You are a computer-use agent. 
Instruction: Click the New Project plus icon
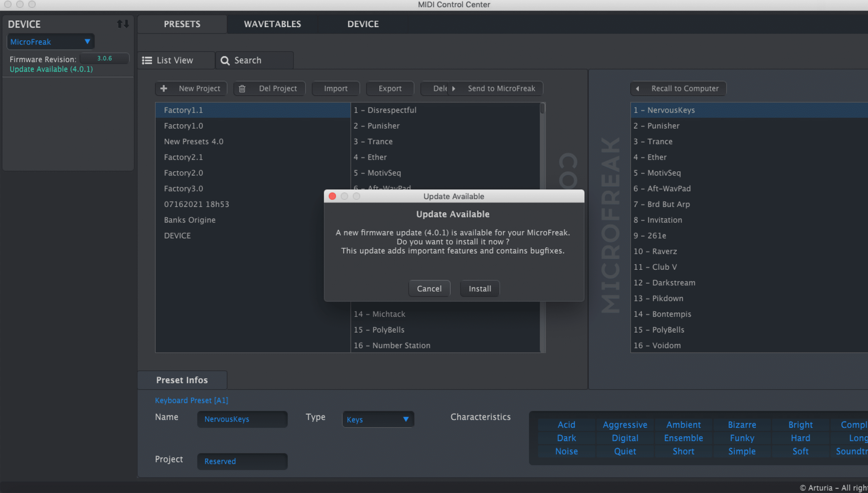[164, 89]
